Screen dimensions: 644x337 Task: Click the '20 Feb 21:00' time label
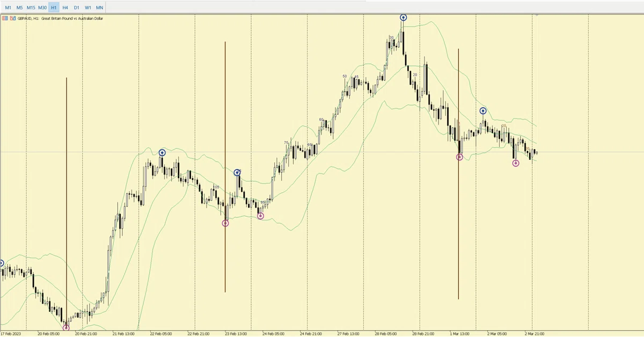tap(86, 333)
